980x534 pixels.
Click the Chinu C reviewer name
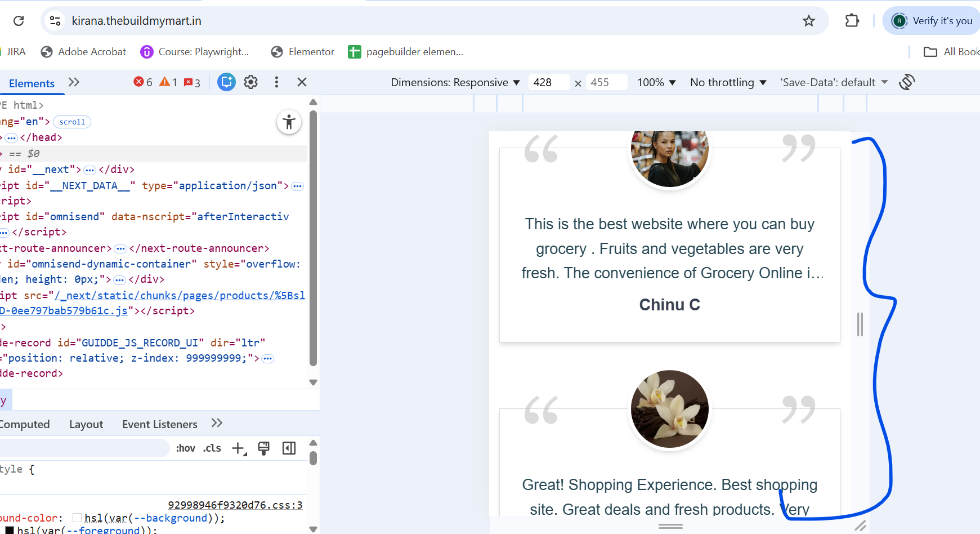pyautogui.click(x=670, y=305)
